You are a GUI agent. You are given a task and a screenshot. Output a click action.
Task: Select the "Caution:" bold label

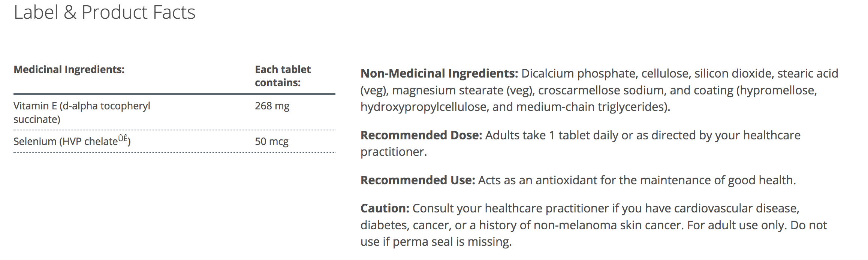[385, 208]
